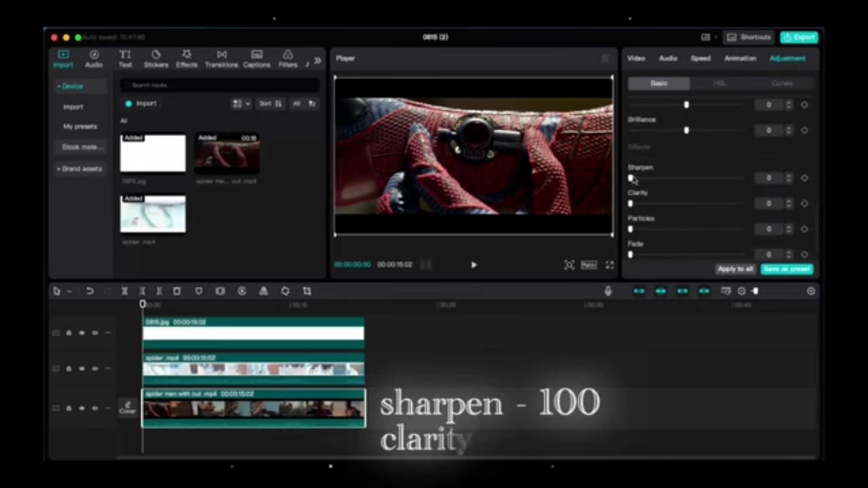Click the crop tool in timeline toolbar
868x488 pixels.
point(307,291)
